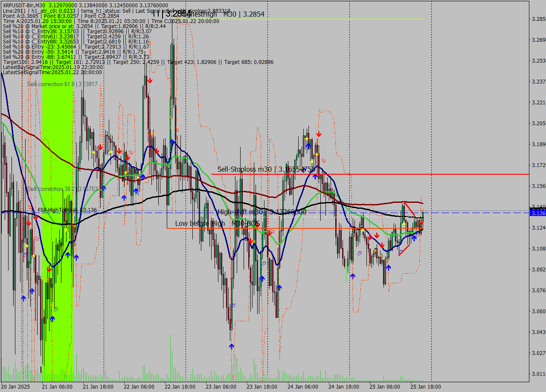The width and height of the screenshot is (546, 392).
Task: Click the 'Time A:2025.01.20 15:30:00' info line
Action: (111, 21)
